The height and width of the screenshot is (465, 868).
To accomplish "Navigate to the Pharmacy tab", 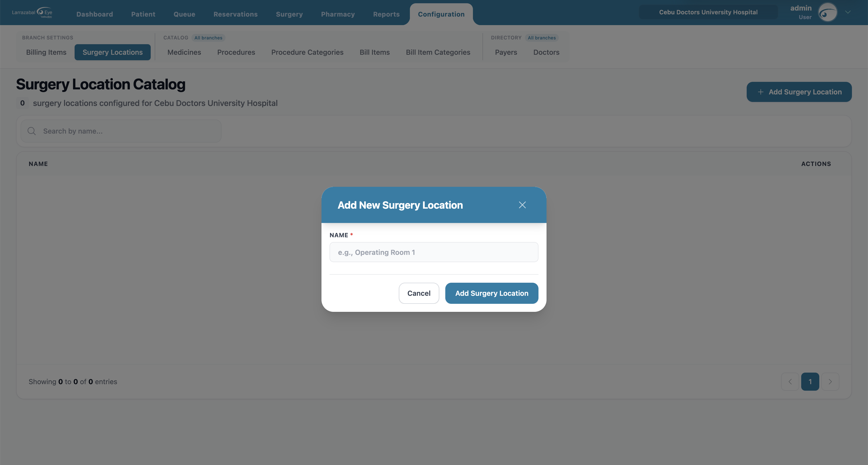I will (x=338, y=14).
